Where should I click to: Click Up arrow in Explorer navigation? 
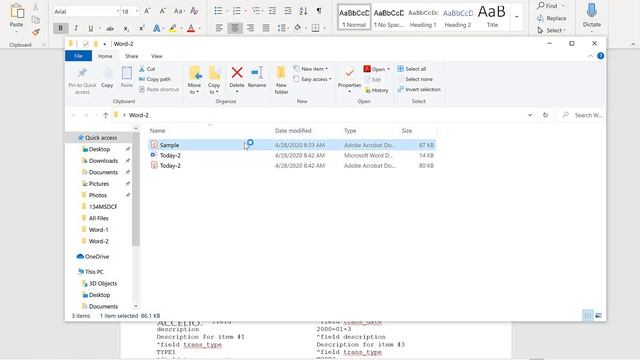point(106,116)
